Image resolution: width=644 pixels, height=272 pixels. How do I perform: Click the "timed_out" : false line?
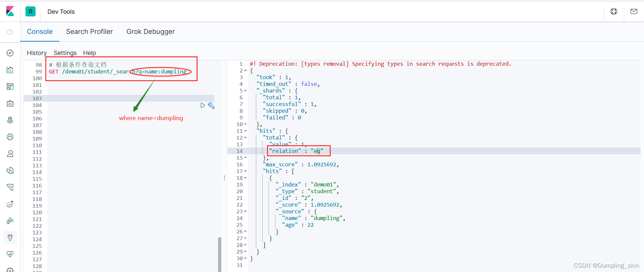[288, 84]
